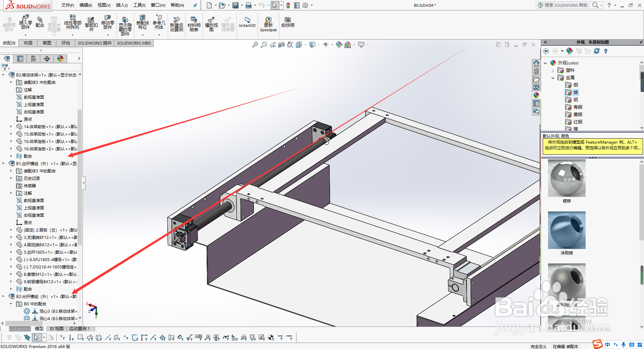Expand the 金属 appearance folder
Image resolution: width=644 pixels, height=349 pixels.
click(553, 78)
